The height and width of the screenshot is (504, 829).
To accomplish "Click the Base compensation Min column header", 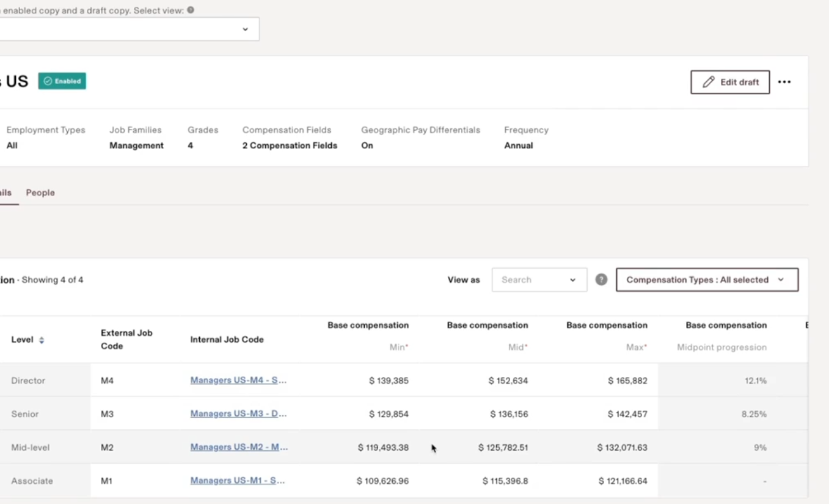I will [368, 335].
